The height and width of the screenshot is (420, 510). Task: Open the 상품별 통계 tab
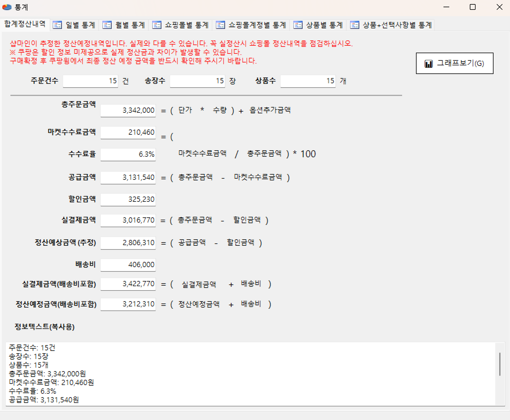pyautogui.click(x=324, y=25)
